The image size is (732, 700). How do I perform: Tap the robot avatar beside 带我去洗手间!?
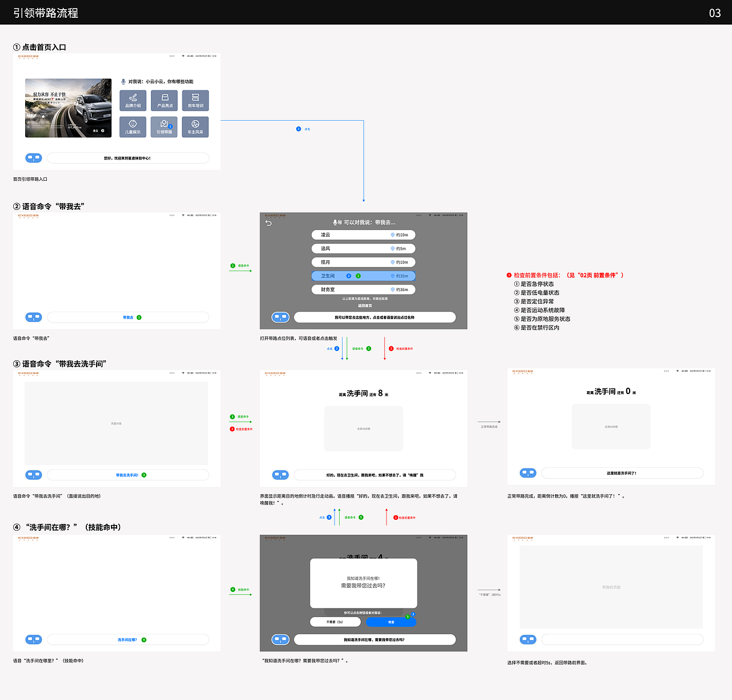(x=34, y=475)
